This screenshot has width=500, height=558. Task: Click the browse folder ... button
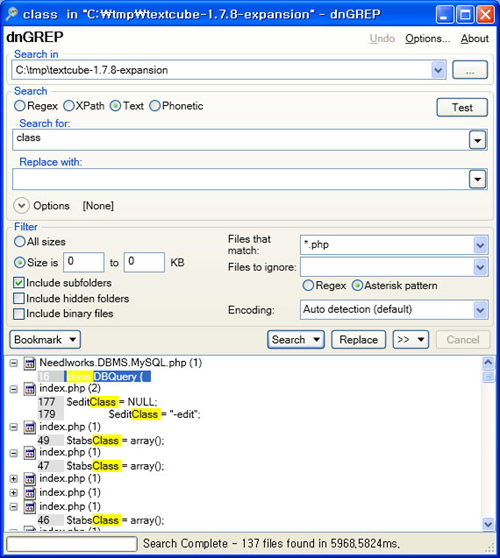[470, 70]
